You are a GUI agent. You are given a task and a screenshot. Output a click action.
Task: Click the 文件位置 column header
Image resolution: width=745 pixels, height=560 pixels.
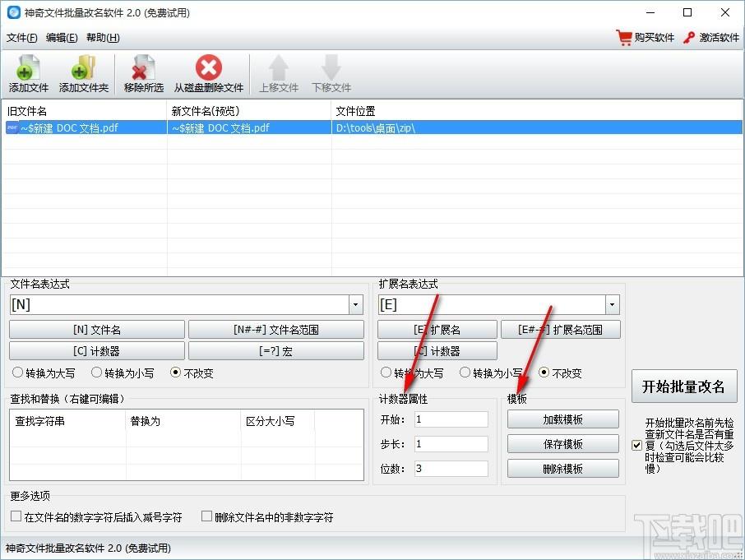[x=537, y=111]
